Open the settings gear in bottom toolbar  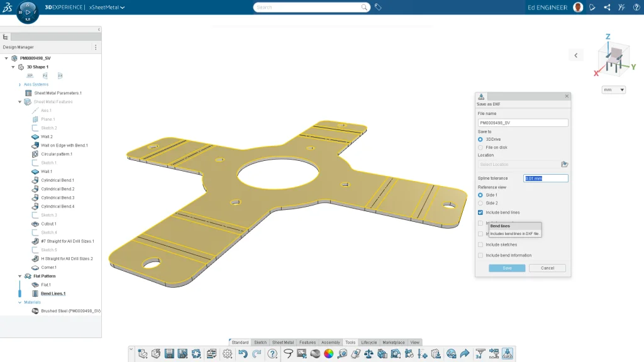click(228, 354)
